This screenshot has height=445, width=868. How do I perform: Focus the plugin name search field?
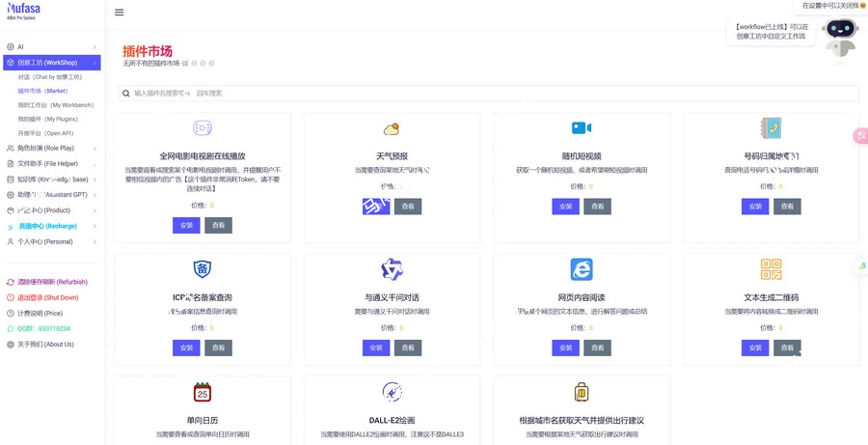coord(489,94)
